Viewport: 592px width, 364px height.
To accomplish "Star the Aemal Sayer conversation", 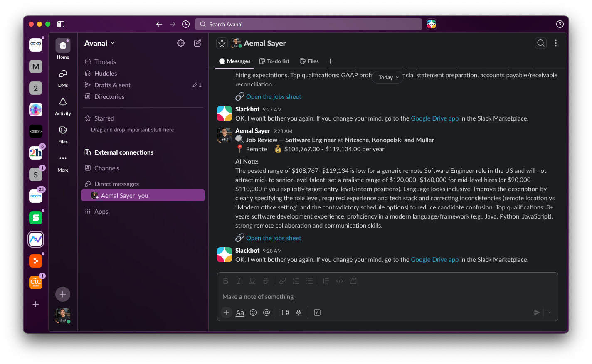I will 222,43.
